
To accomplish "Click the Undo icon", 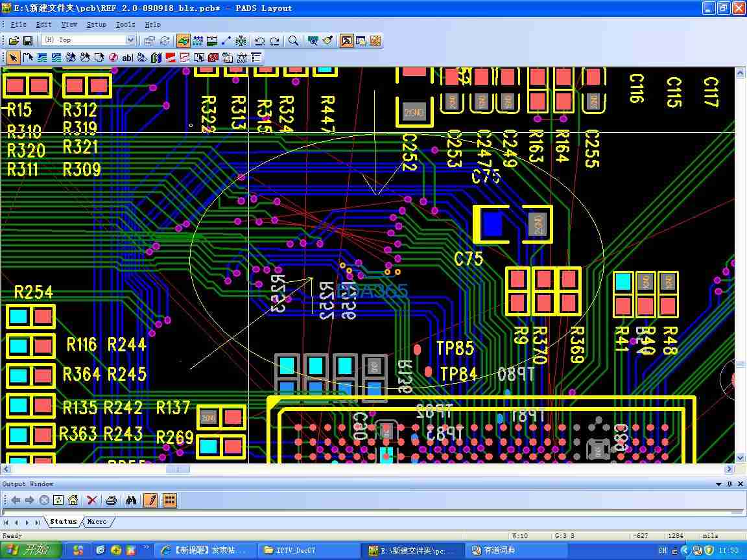I will pyautogui.click(x=259, y=41).
